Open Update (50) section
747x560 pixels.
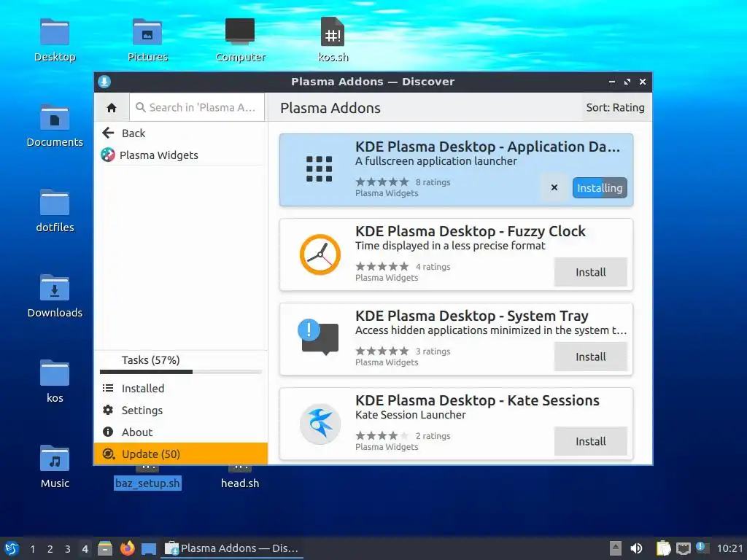181,454
